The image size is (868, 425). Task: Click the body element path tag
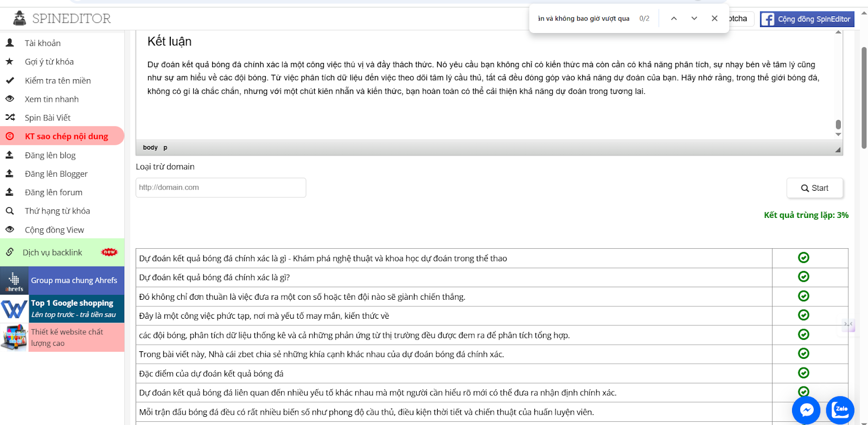(x=150, y=147)
